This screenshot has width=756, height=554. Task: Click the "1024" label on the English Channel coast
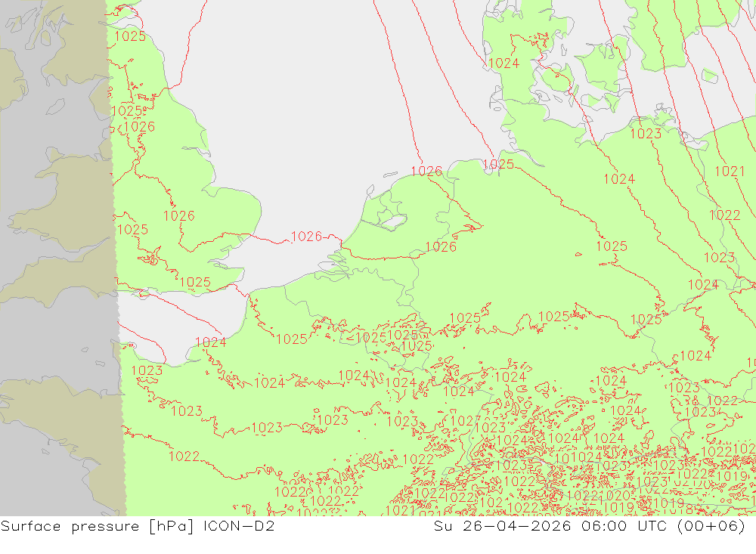coord(211,342)
